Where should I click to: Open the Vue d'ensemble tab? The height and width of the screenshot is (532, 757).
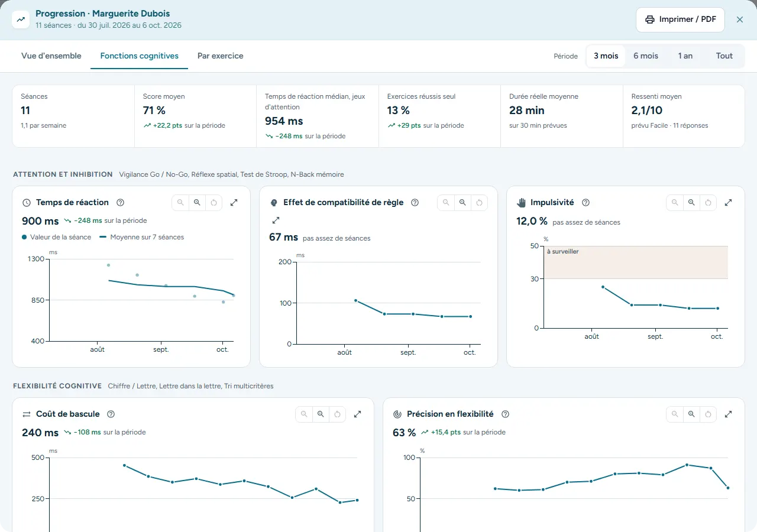pos(51,56)
